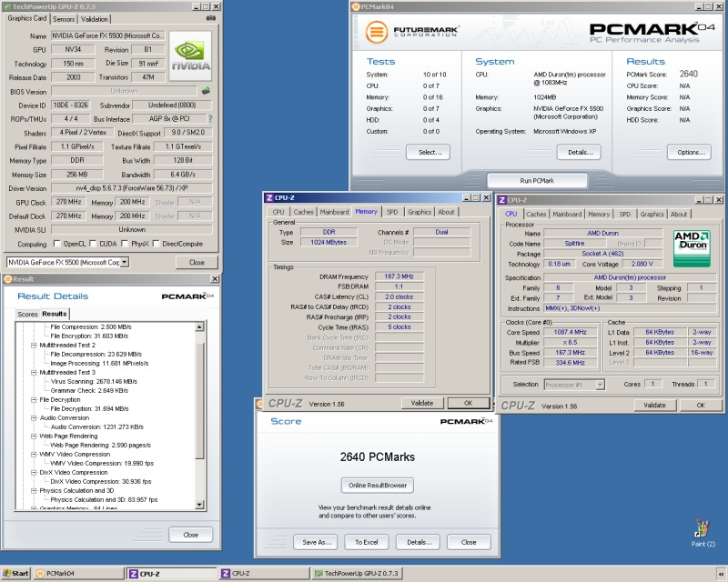This screenshot has width=728, height=582.
Task: Click the Core Speed 1087.4 MHz value
Action: (571, 332)
